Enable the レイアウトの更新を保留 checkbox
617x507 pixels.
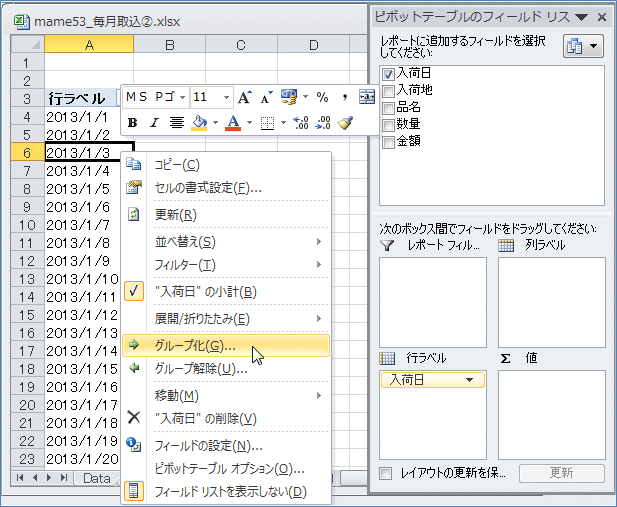386,473
